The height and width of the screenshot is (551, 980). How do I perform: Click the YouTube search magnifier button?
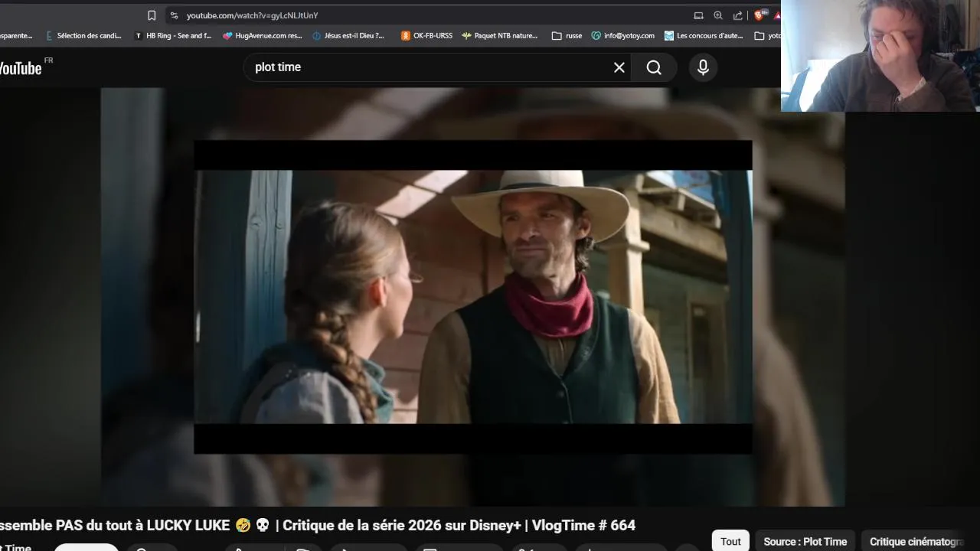pyautogui.click(x=654, y=67)
